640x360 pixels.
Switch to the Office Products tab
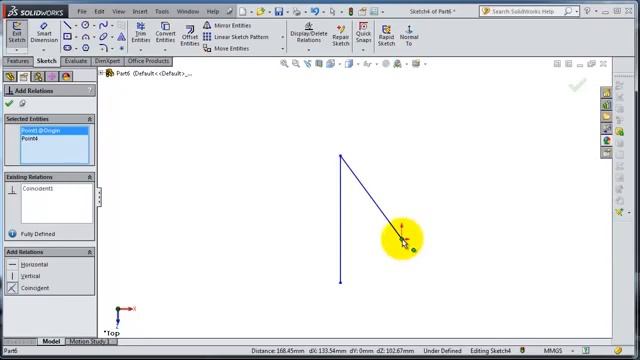click(x=148, y=61)
